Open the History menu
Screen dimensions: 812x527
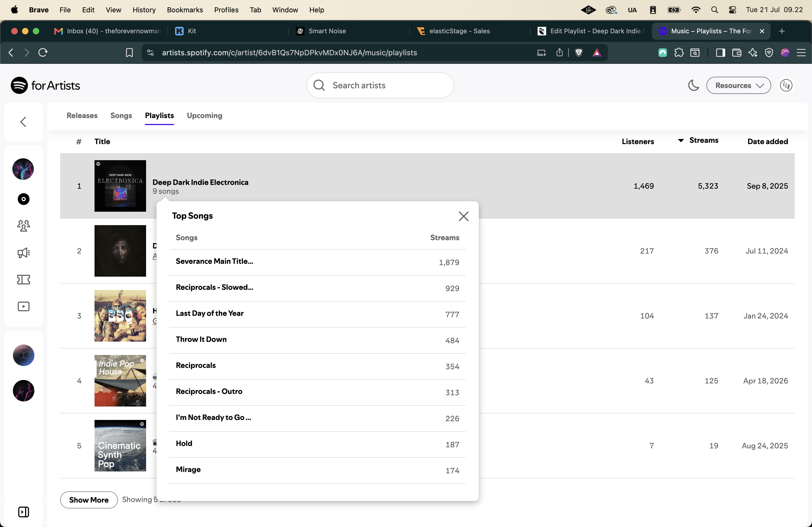pyautogui.click(x=144, y=10)
